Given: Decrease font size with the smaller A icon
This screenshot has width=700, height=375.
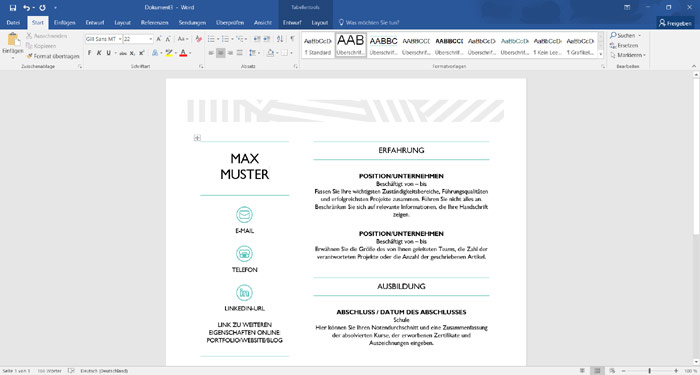Looking at the screenshot, I should pos(168,39).
